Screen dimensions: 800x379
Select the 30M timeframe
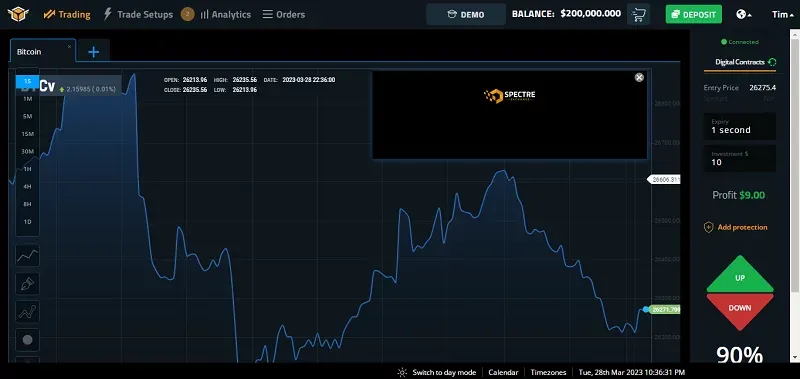(x=28, y=151)
